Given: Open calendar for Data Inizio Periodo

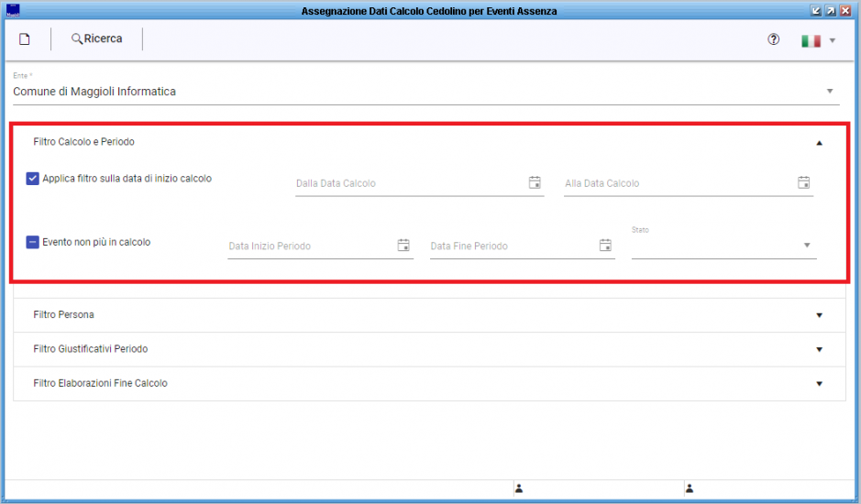Looking at the screenshot, I should [x=403, y=245].
